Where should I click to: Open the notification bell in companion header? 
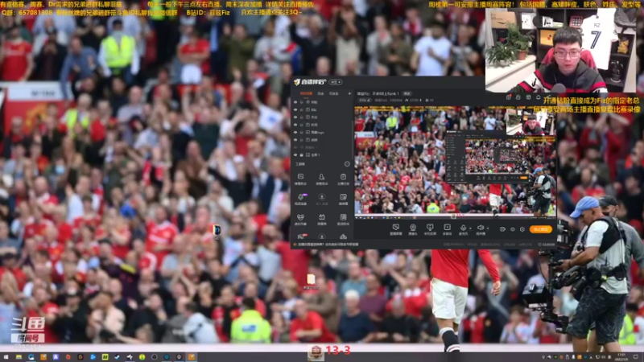(x=538, y=97)
